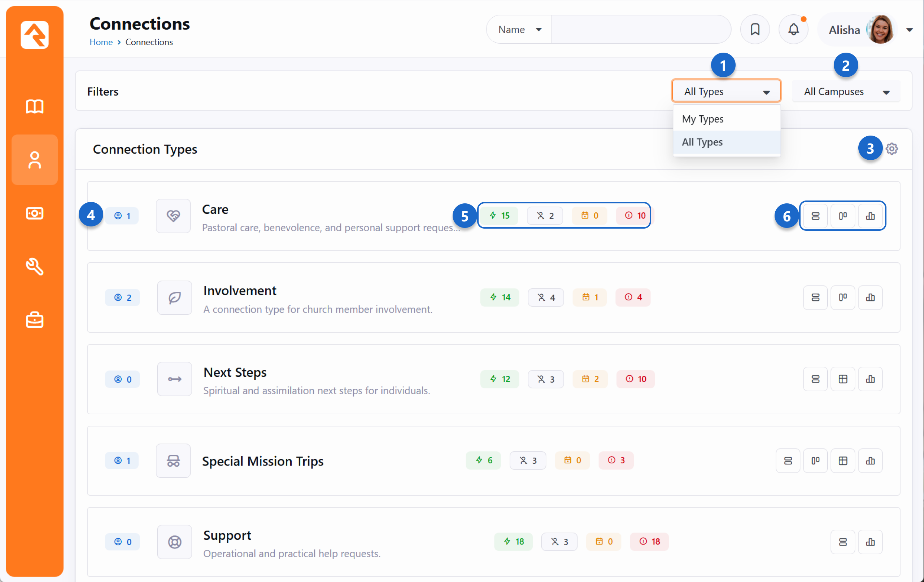Viewport: 924px width, 582px height.
Task: Select the wrench tools sidebar icon
Action: pyautogui.click(x=35, y=266)
